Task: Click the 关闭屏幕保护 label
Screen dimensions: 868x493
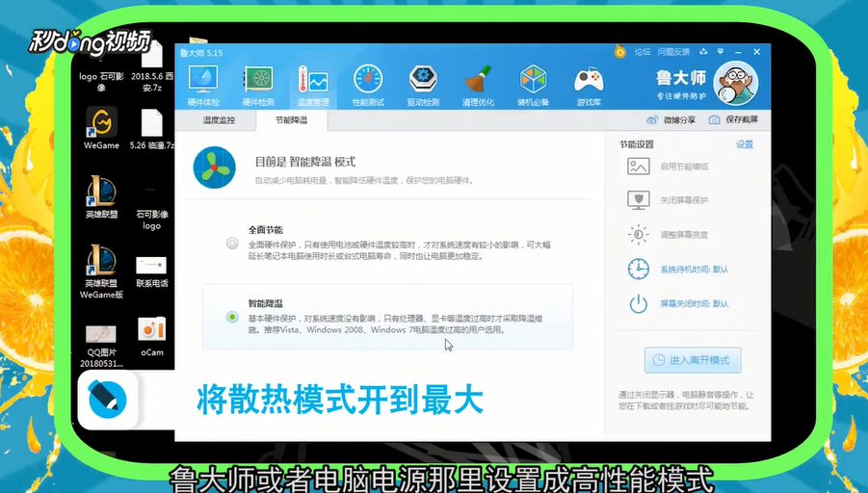Action: pos(684,200)
